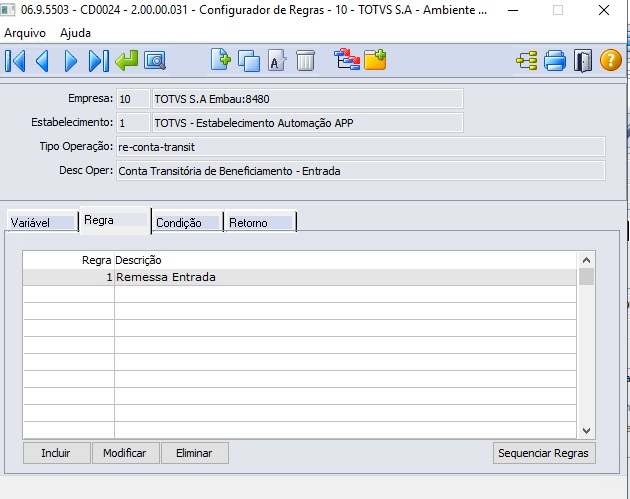Click rule number 1 cell

pos(69,277)
